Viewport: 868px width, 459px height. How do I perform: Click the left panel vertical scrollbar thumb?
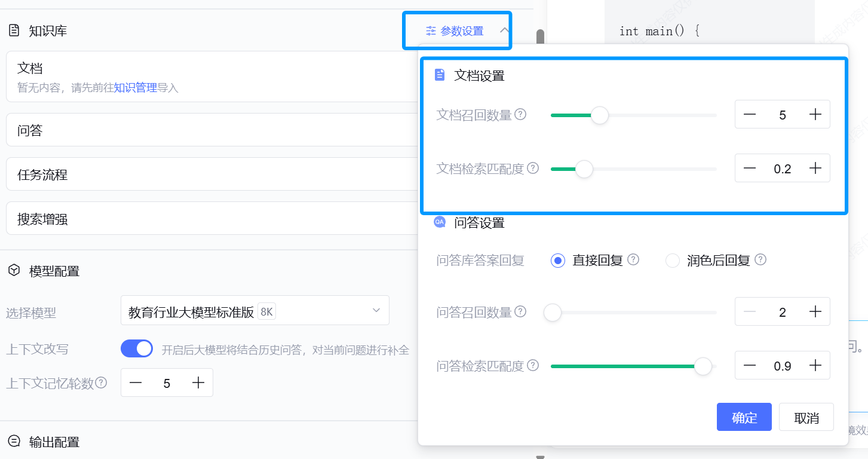coord(540,38)
